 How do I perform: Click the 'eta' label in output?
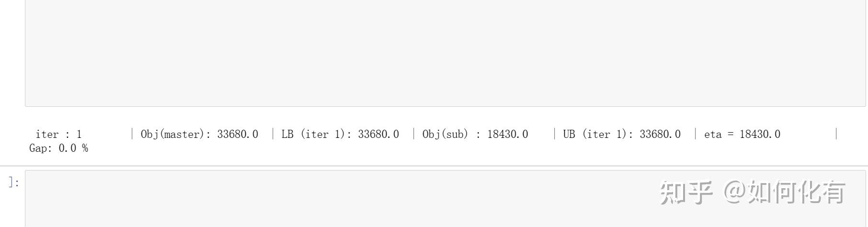pos(712,135)
